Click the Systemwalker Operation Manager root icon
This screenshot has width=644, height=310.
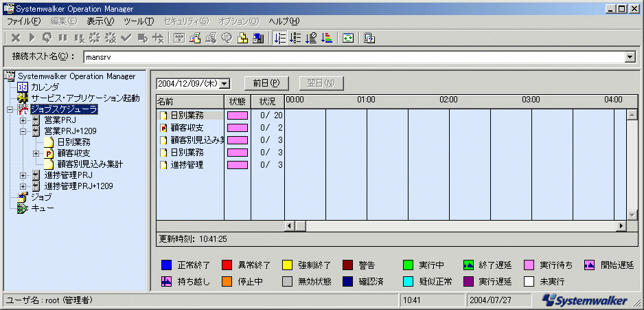coord(10,76)
